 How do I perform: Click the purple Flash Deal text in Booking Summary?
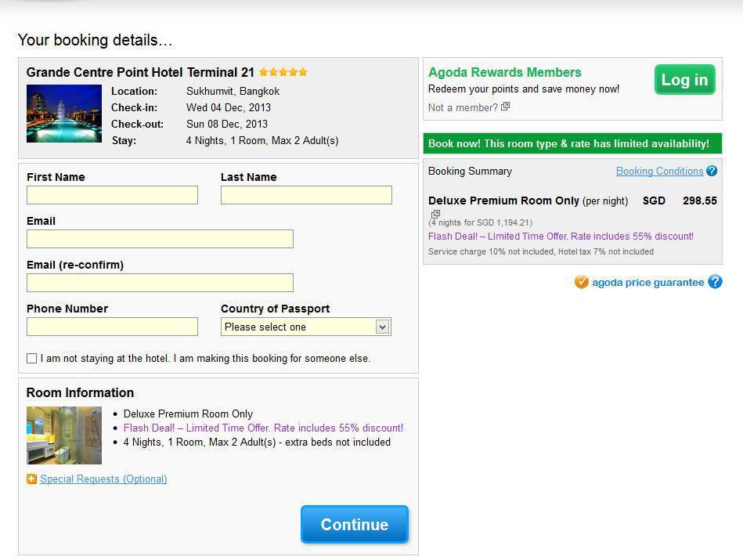pos(561,236)
